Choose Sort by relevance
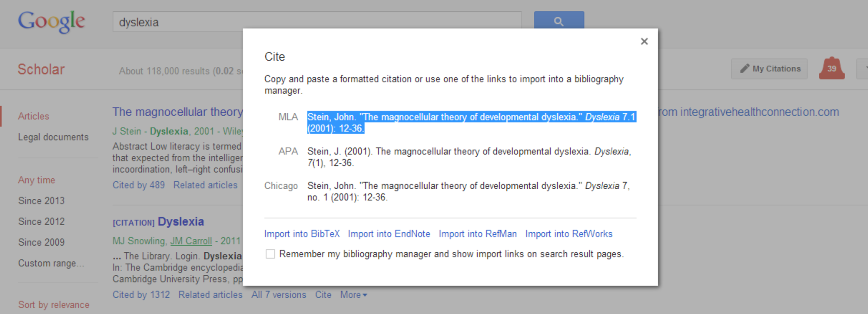 pyautogui.click(x=54, y=305)
